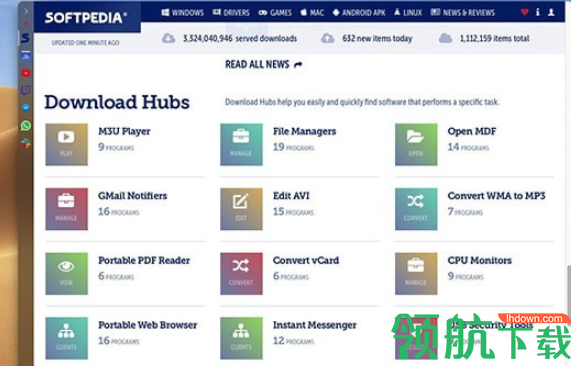Open the Instant Messenger hub link
The image size is (571, 366).
[315, 325]
